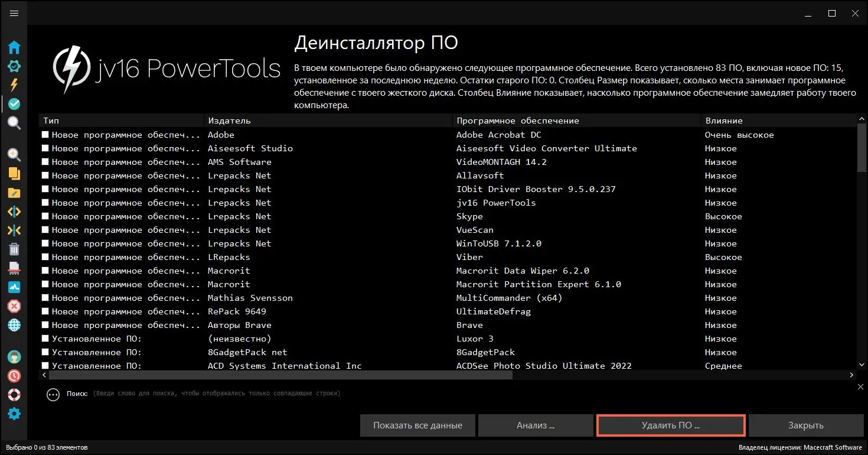This screenshot has height=455, width=868.
Task: Select the Macrorit Partition Expert 6.1.0 entry
Action: point(539,284)
